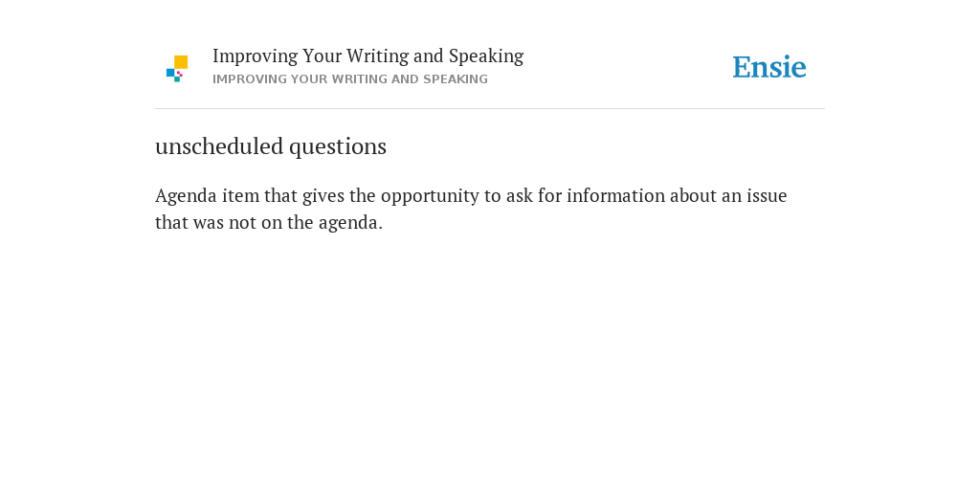Viewport: 980px width, 490px height.
Task: Click the pink dots in the logo
Action: click(x=179, y=74)
